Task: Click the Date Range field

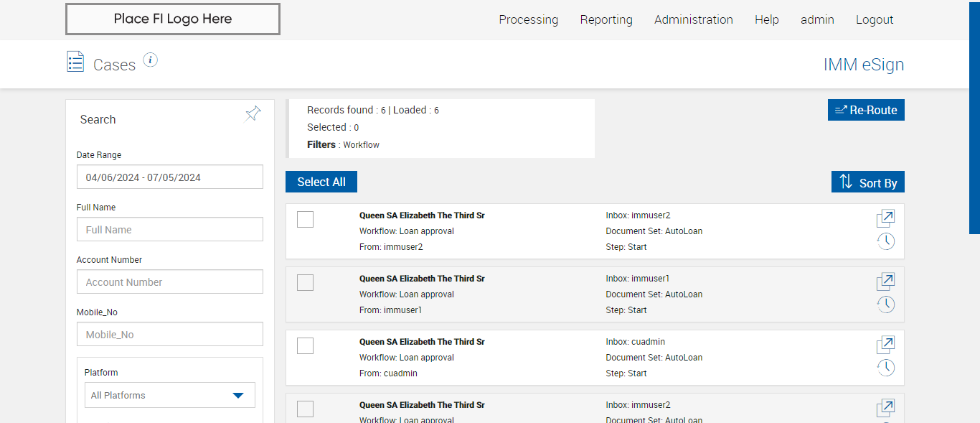Action: point(170,177)
